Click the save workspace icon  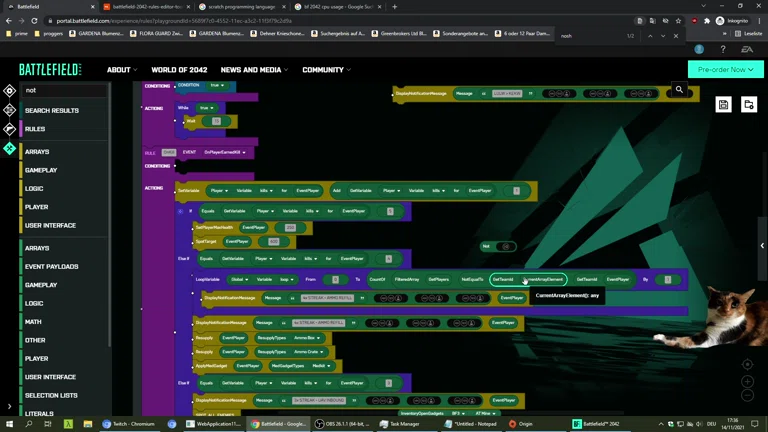(723, 104)
